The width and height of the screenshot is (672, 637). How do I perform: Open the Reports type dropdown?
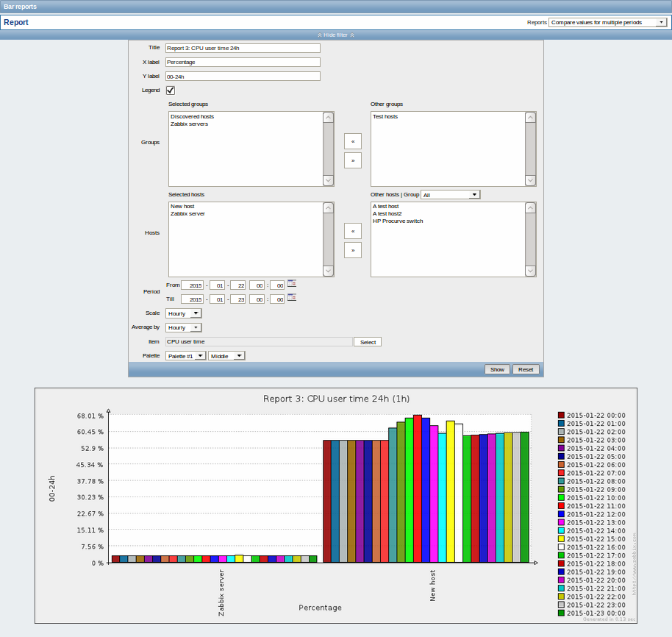[608, 22]
